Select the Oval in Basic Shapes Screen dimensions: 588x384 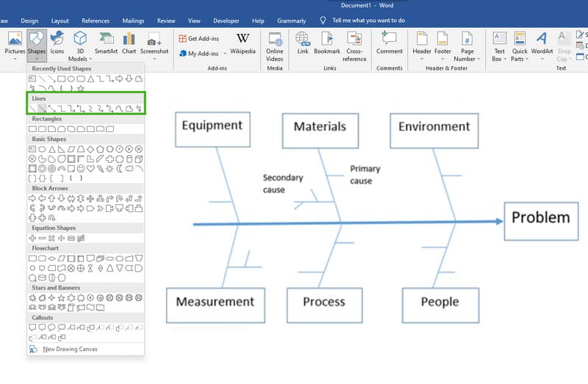(43, 149)
